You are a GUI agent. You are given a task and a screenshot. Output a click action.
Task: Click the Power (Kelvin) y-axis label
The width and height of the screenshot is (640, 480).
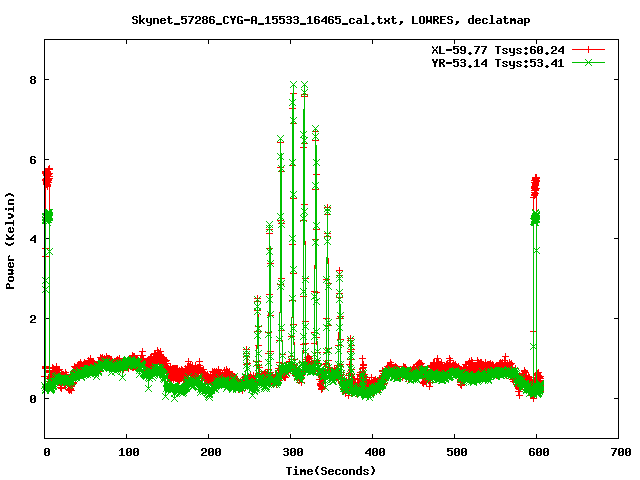10,241
